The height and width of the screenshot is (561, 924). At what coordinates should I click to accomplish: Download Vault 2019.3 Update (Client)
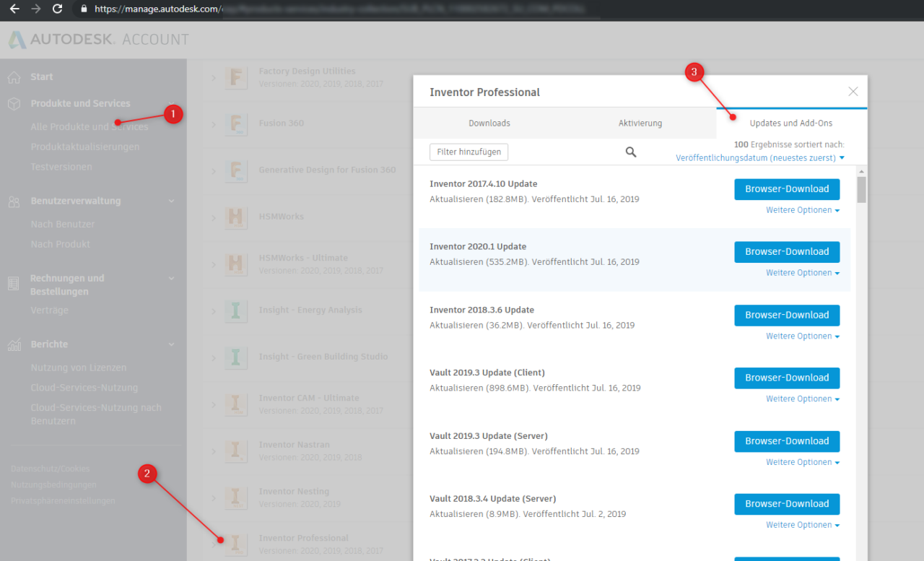(x=787, y=378)
